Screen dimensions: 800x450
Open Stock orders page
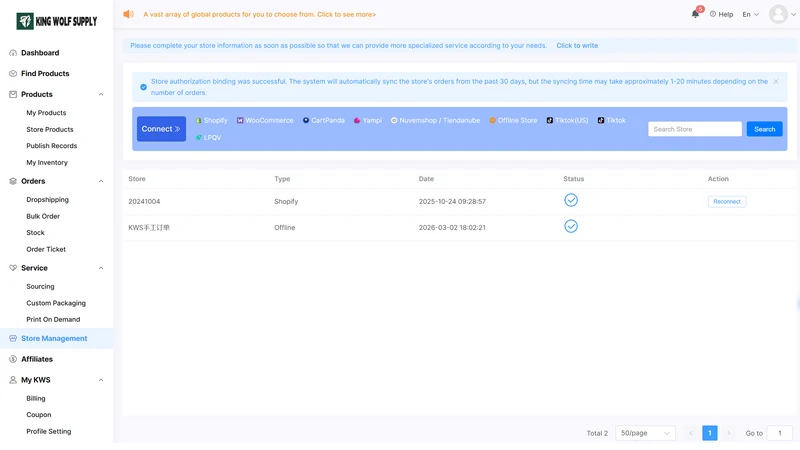[35, 233]
